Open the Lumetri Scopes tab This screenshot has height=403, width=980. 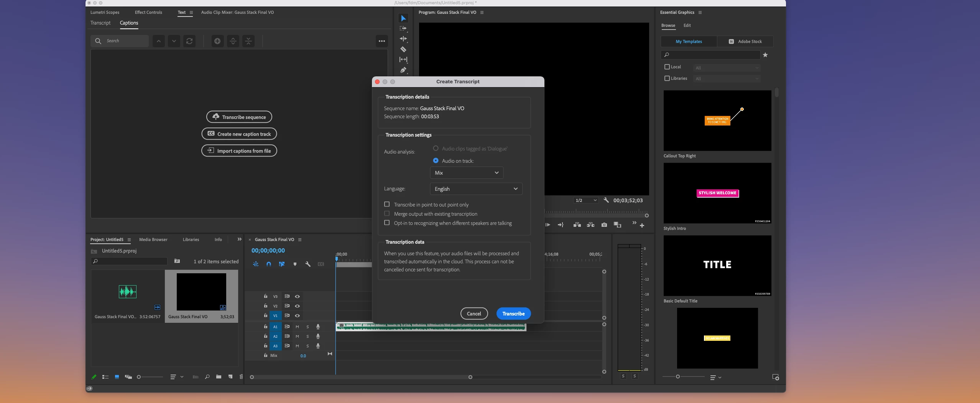click(x=105, y=12)
